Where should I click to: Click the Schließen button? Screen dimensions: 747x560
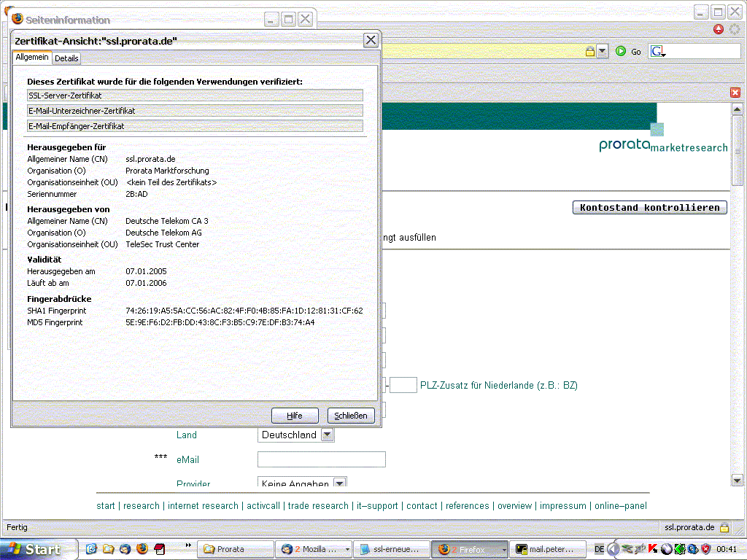351,416
